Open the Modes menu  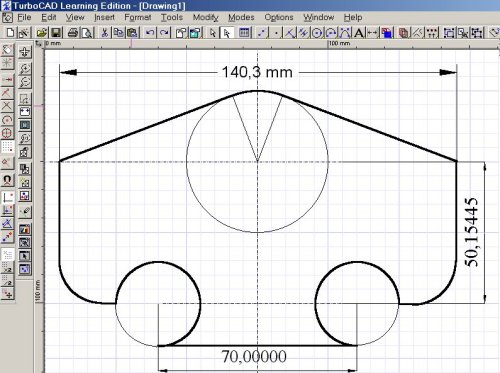[241, 17]
